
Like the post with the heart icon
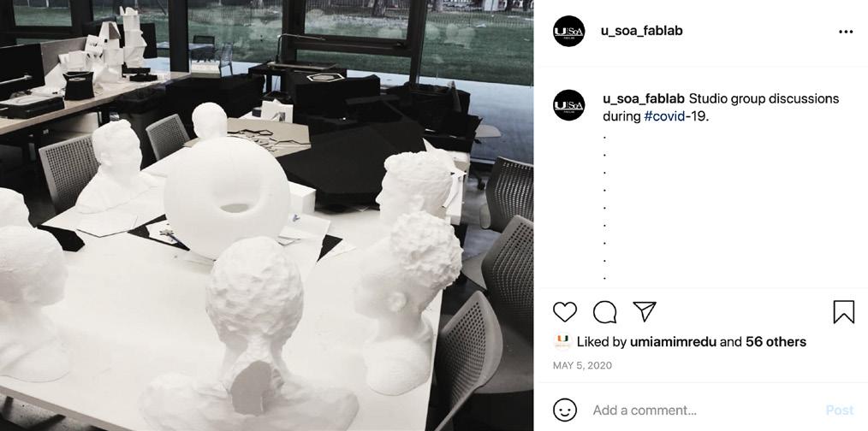click(x=565, y=312)
